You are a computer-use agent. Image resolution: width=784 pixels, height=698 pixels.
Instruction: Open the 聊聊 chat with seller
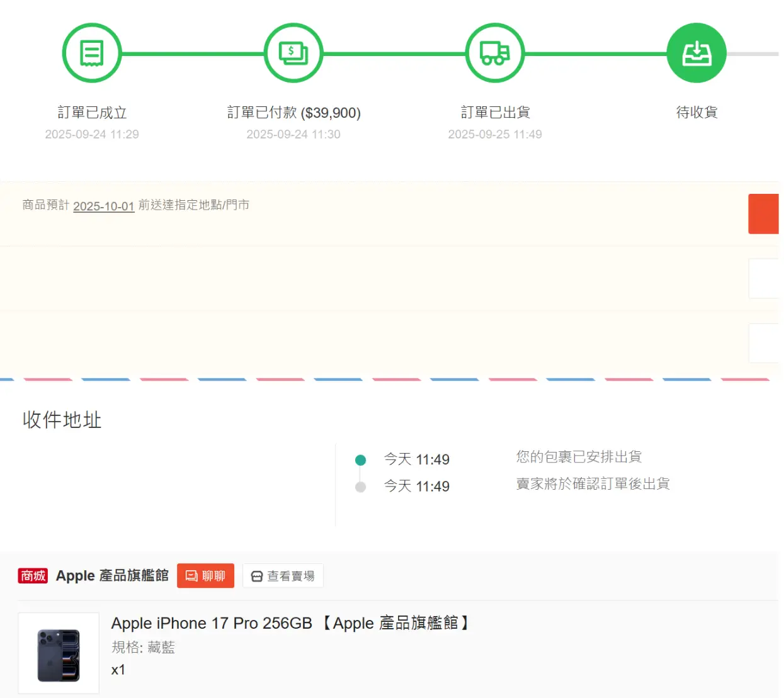(205, 576)
